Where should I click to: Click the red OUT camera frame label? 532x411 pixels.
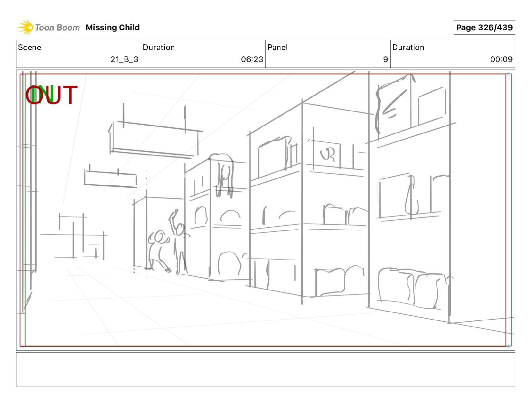(x=52, y=95)
